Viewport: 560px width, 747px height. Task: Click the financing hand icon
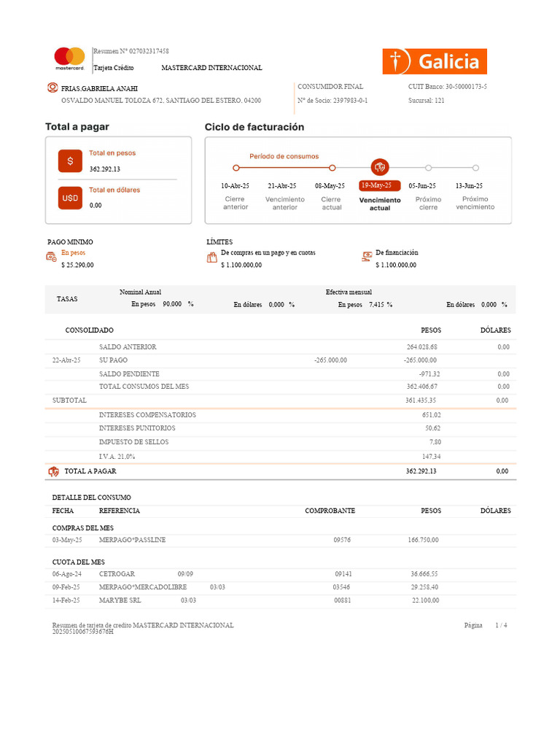pyautogui.click(x=367, y=257)
